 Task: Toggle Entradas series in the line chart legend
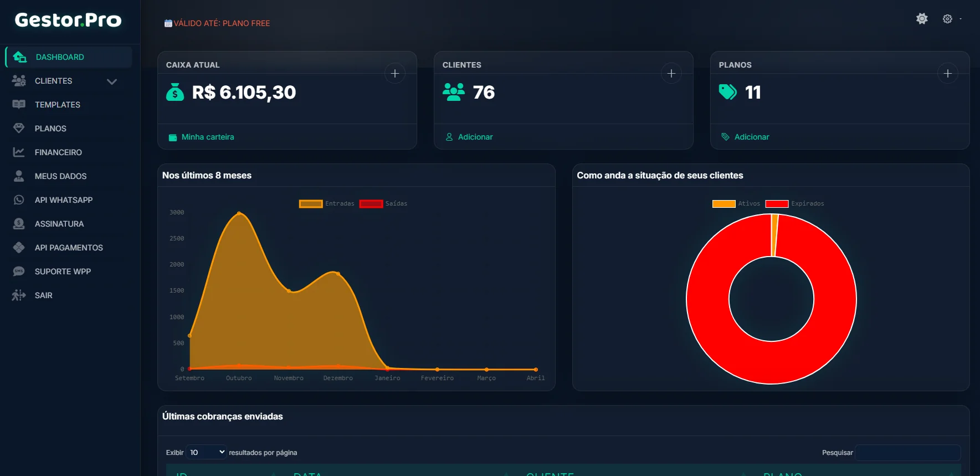click(x=326, y=204)
